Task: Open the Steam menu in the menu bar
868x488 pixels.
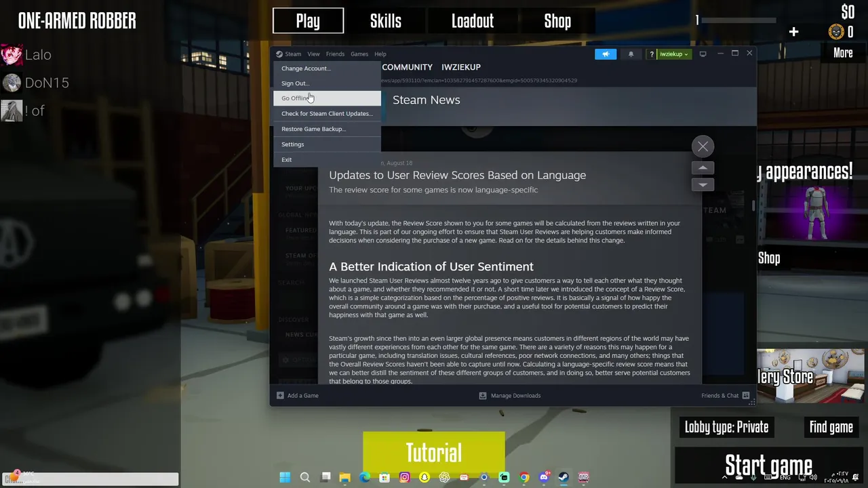Action: click(x=293, y=54)
